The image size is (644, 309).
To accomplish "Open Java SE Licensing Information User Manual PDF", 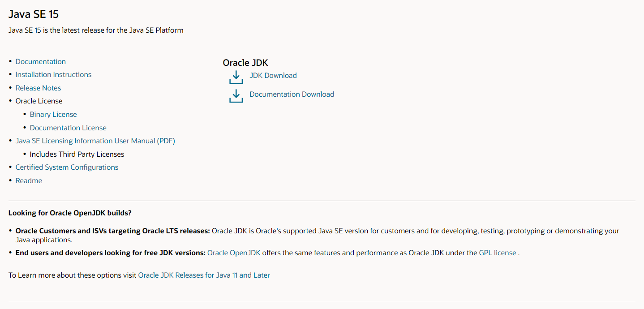I will coord(95,141).
